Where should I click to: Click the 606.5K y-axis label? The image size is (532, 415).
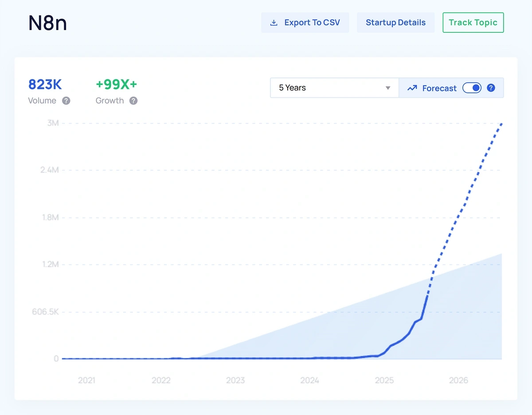point(45,312)
